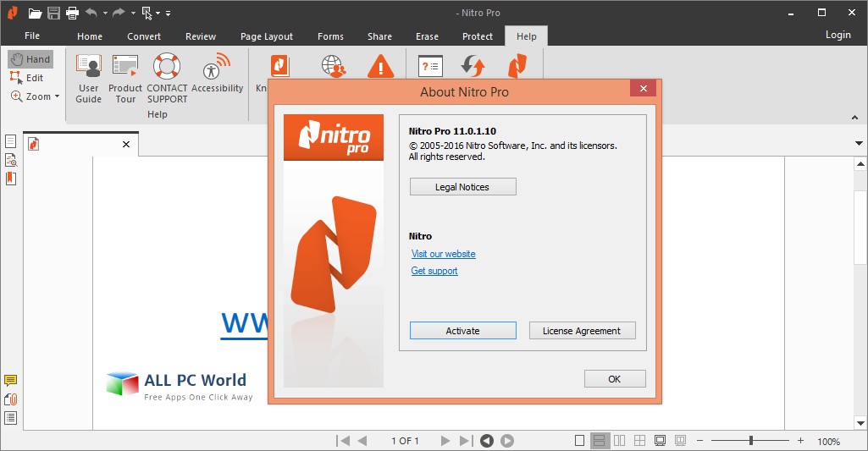Close the About Nitro Pro dialog
This screenshot has height=451, width=868.
[x=644, y=89]
